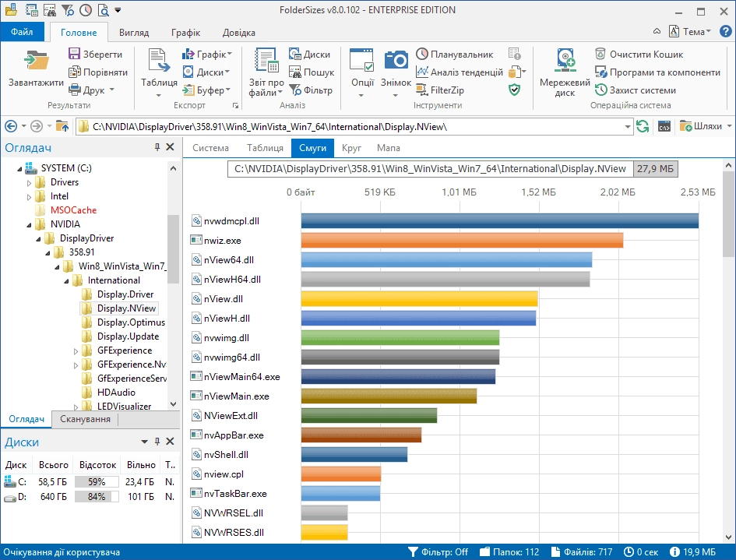
Task: Click the green refresh icon beside address bar
Action: pos(642,126)
